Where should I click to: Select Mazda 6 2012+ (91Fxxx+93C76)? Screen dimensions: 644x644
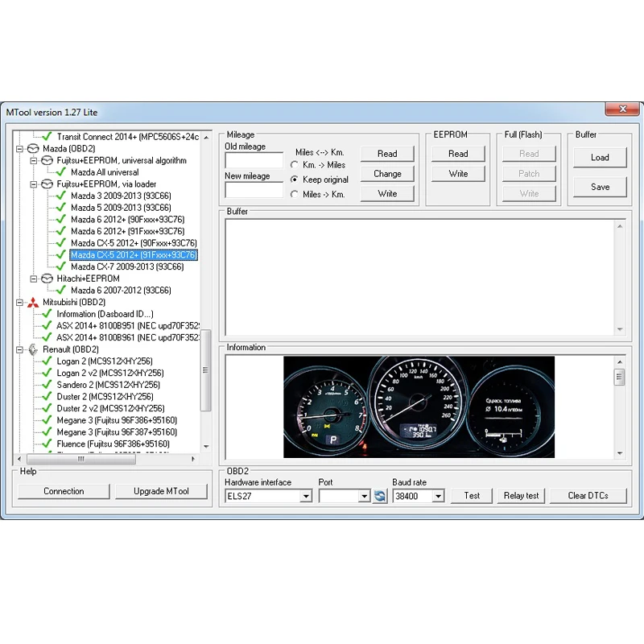128,231
